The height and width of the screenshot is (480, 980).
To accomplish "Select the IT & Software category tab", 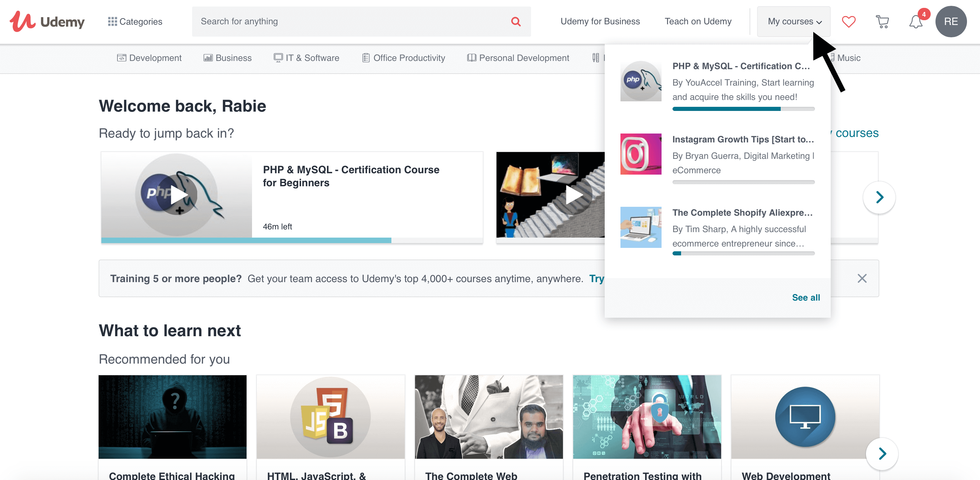I will [x=306, y=58].
